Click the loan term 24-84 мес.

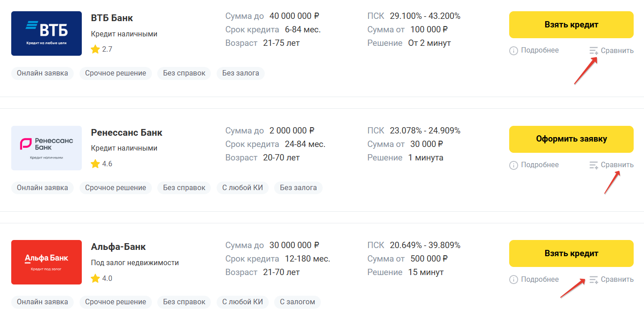[x=305, y=144]
